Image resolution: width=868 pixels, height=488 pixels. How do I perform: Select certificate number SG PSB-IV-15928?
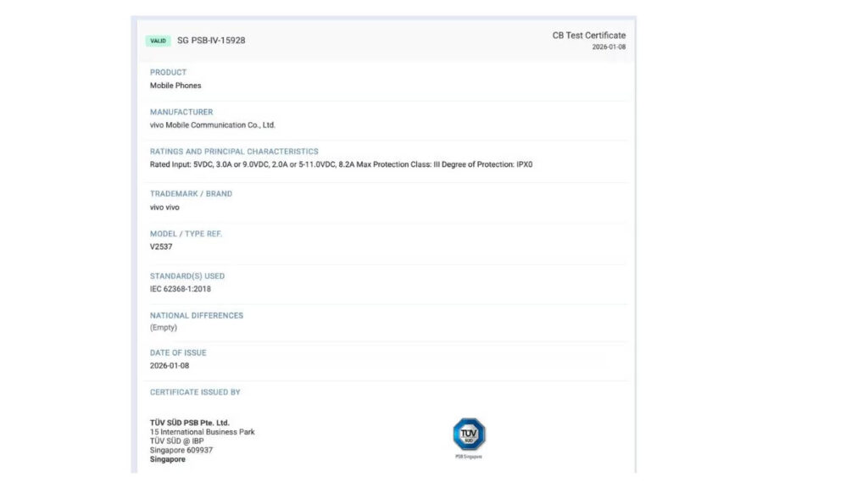click(211, 41)
